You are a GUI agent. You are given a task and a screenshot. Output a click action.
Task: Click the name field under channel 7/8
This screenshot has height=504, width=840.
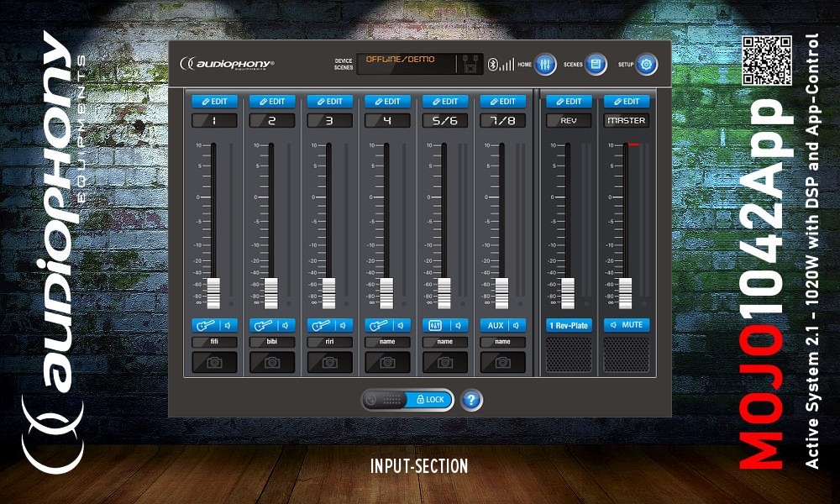502,342
